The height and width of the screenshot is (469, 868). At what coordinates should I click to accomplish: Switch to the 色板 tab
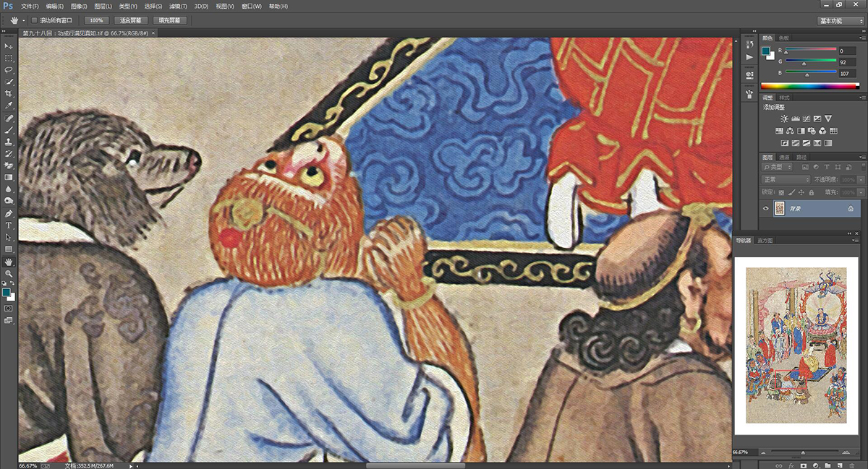coord(784,38)
